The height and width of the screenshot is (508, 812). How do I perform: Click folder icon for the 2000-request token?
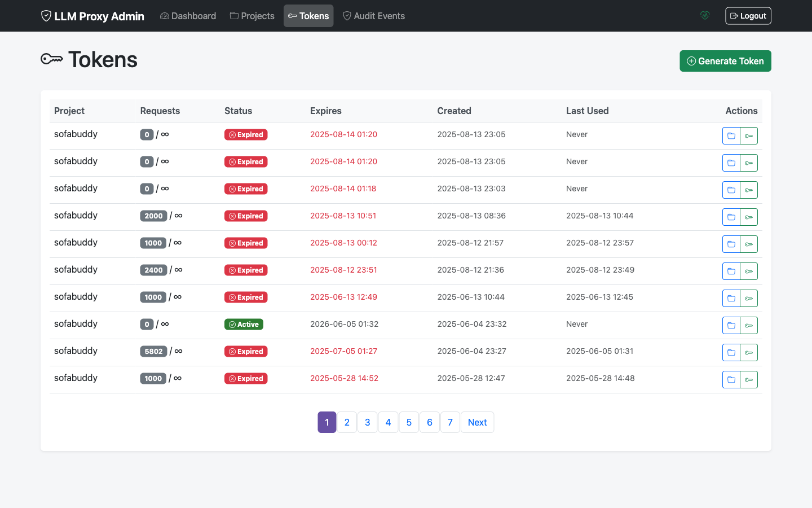coord(731,217)
